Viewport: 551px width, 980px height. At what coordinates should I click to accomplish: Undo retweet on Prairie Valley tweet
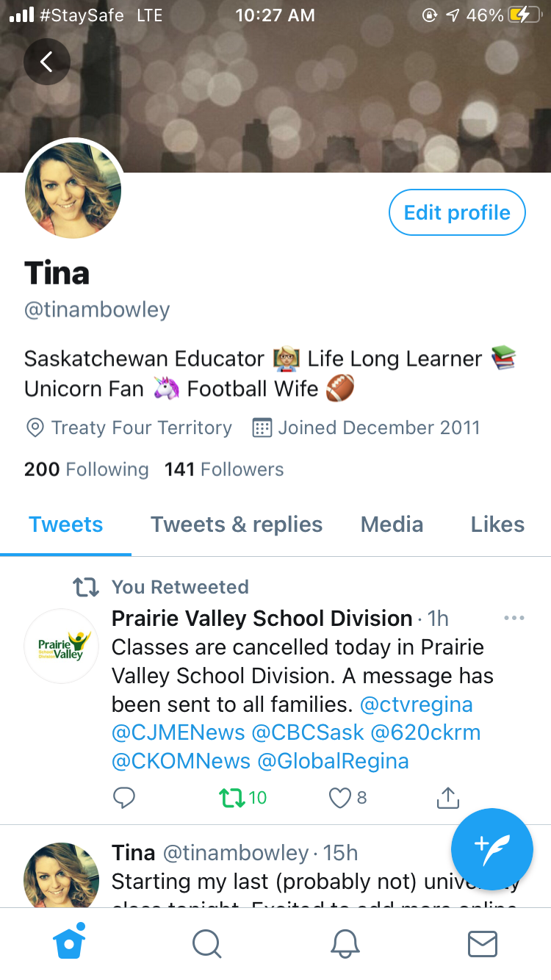[x=242, y=798]
